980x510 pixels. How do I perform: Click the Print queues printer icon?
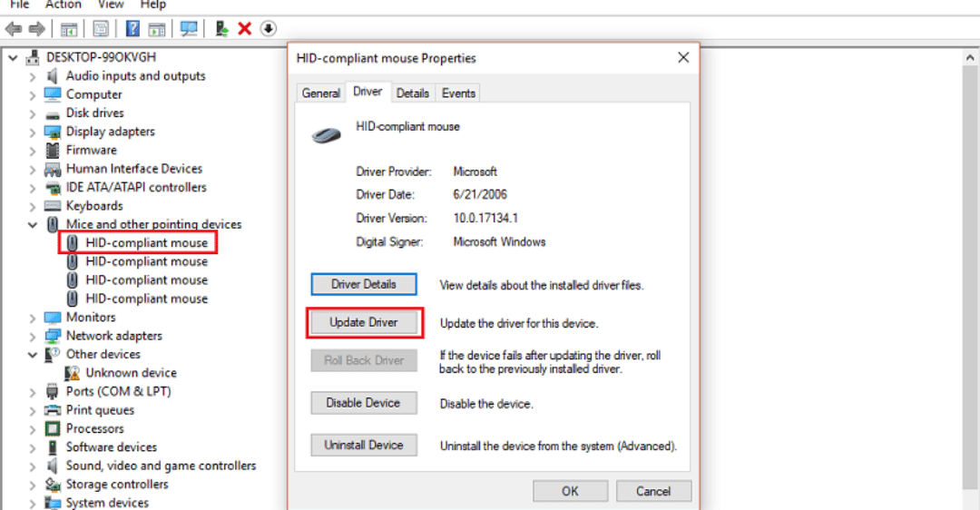coord(53,410)
